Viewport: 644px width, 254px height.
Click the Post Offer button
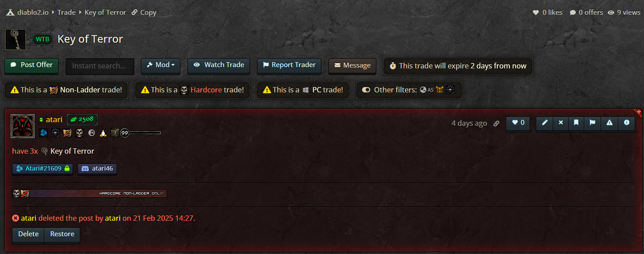[x=31, y=65]
